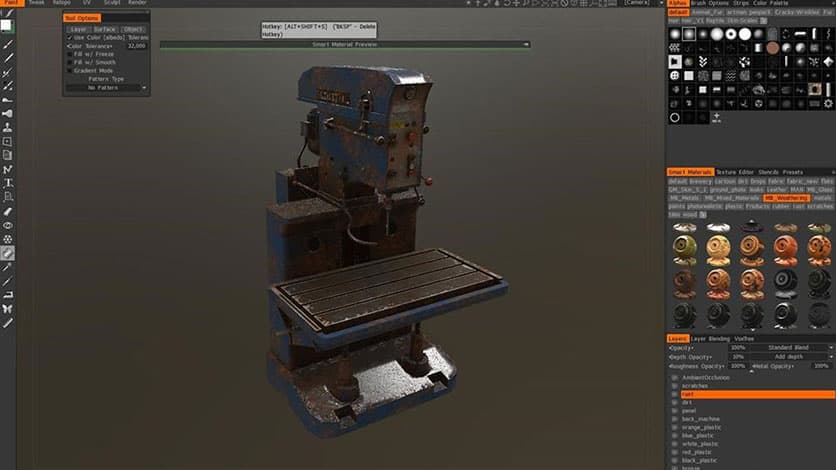Viewport: 836px width, 470px height.
Task: Select the fill bucket tool in left toolbar
Action: 8,254
